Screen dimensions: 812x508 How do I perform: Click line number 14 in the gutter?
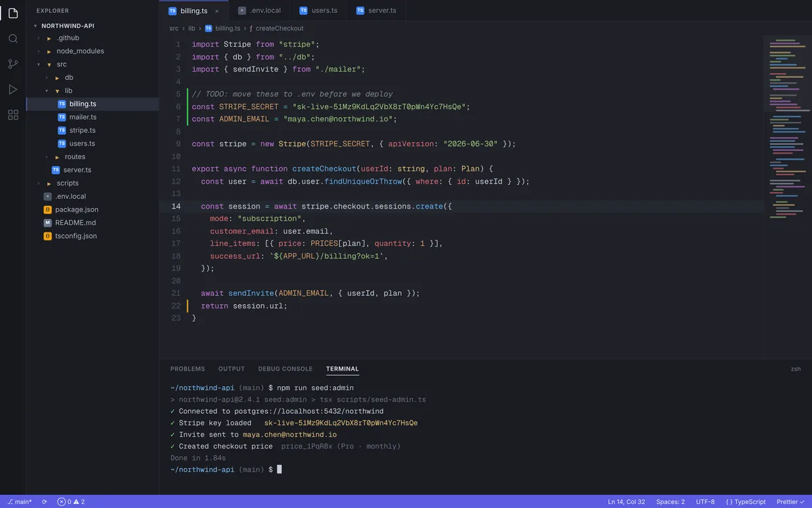click(x=176, y=206)
